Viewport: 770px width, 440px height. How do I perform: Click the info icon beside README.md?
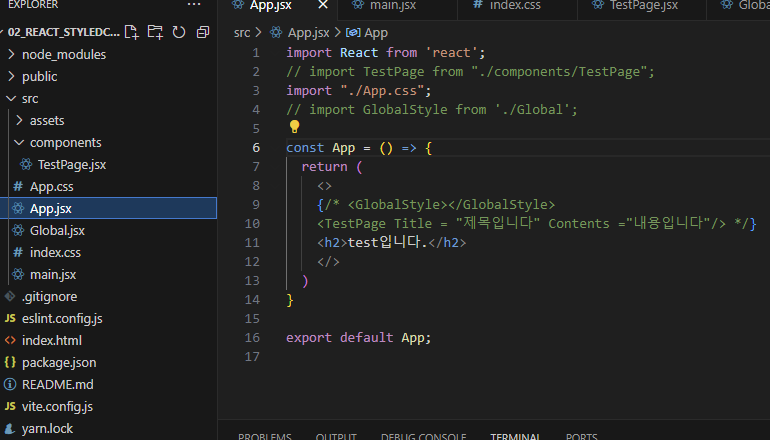pos(10,385)
